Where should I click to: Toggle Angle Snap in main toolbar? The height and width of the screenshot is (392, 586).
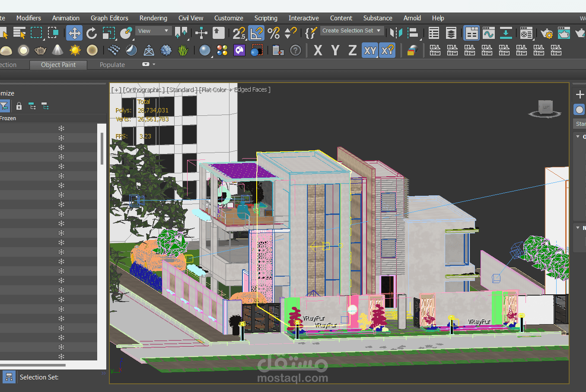click(256, 33)
